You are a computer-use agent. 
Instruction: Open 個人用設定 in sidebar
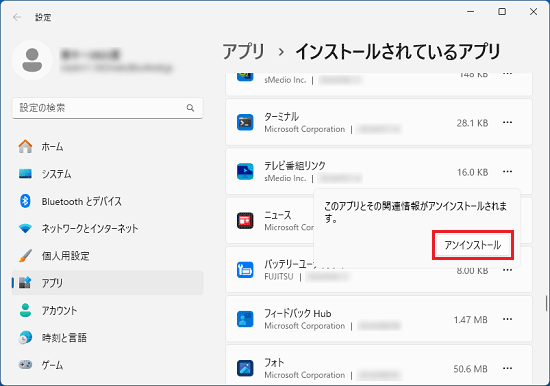coord(107,256)
